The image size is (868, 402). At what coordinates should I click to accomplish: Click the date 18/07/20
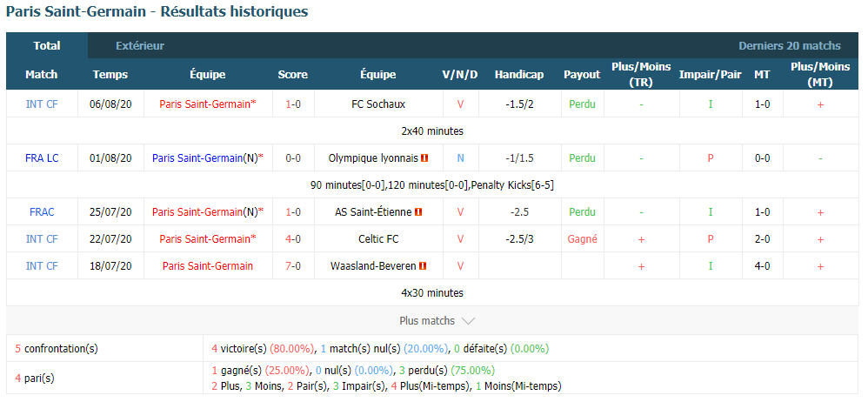110,266
